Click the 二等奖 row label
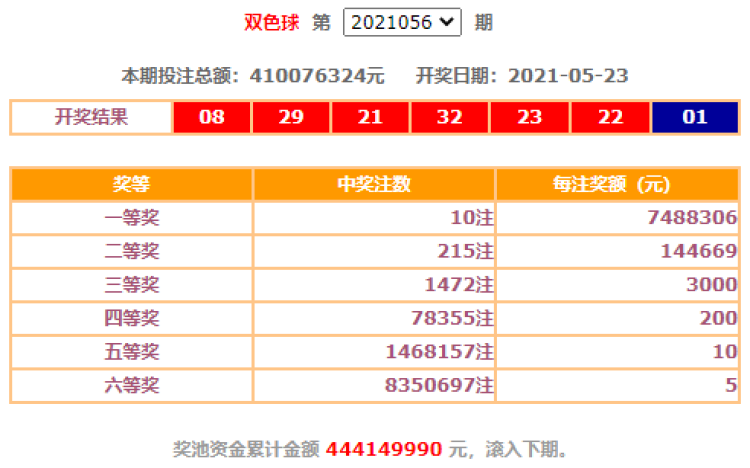Screen dimensions: 750x468 point(131,251)
